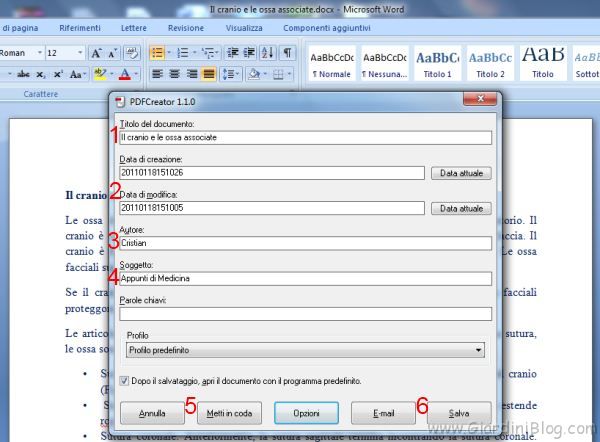Apply subscript formatting in Word
The width and height of the screenshot is (600, 442).
(41, 74)
